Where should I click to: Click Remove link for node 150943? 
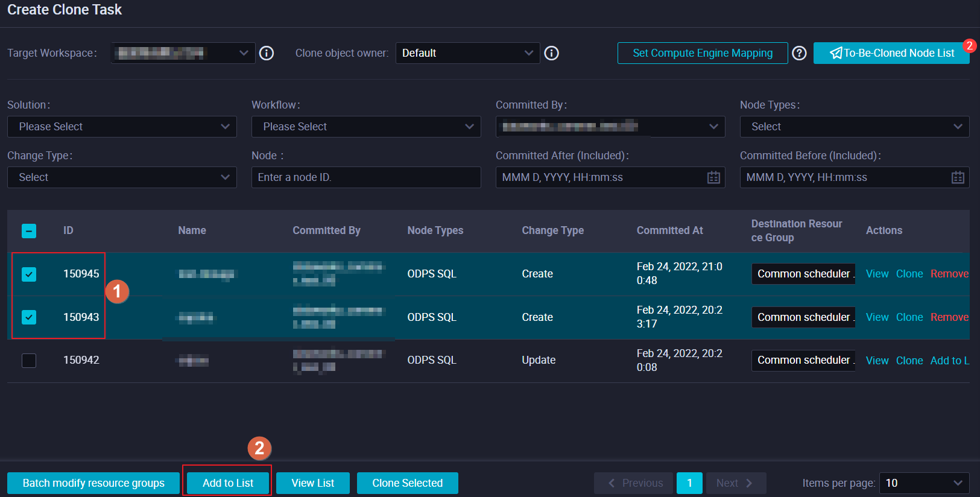949,317
